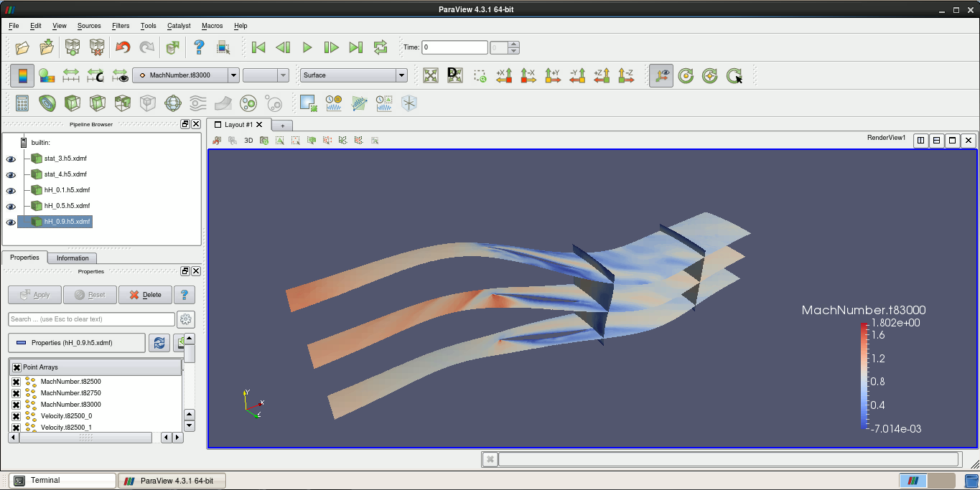Uncheck the MachNumber.t82750 point array
This screenshot has height=490, width=980.
pyautogui.click(x=16, y=393)
